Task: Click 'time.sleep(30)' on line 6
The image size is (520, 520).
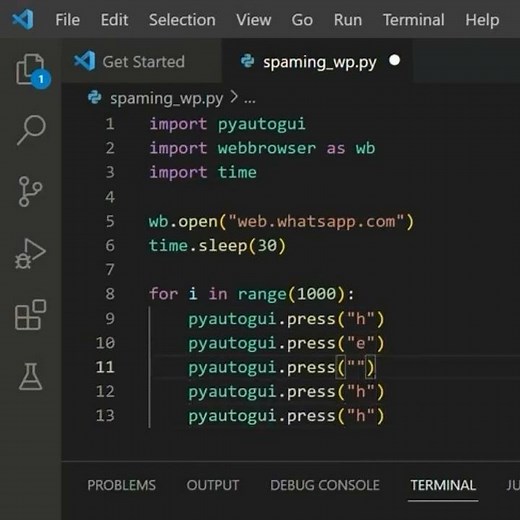Action: pos(217,246)
